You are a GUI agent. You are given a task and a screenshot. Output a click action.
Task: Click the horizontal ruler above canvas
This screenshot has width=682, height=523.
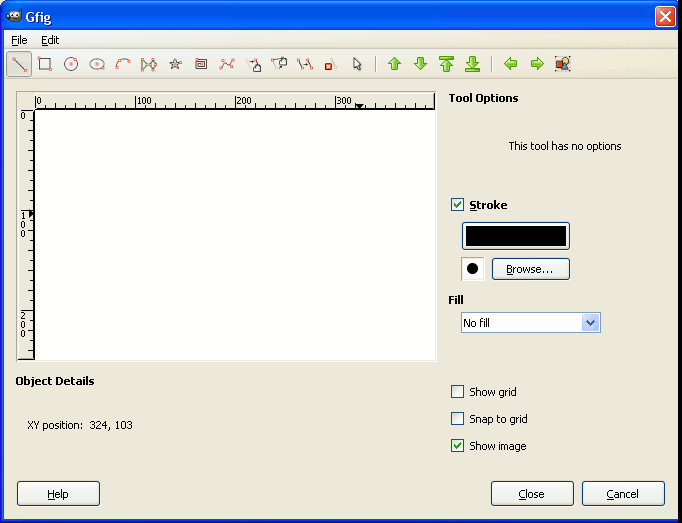tap(235, 102)
